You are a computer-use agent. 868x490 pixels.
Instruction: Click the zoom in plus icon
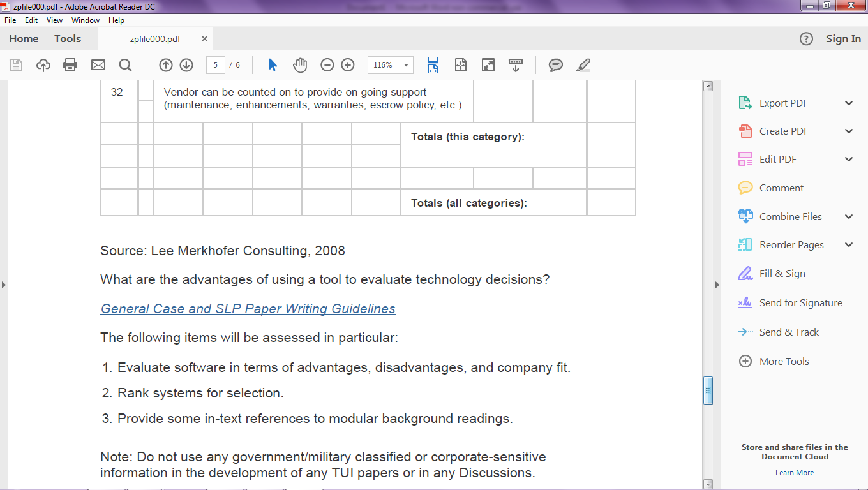348,65
